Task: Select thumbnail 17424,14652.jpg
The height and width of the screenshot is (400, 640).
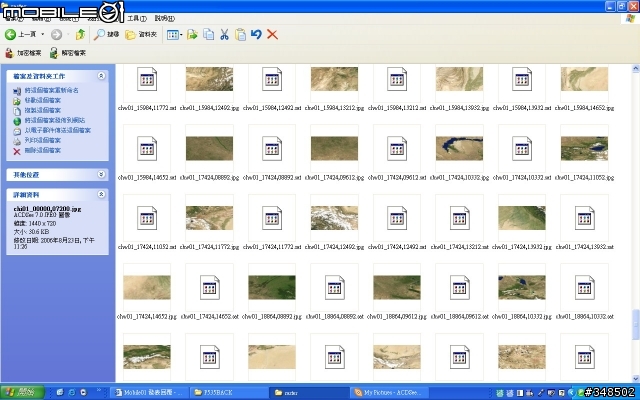Action: [147, 287]
